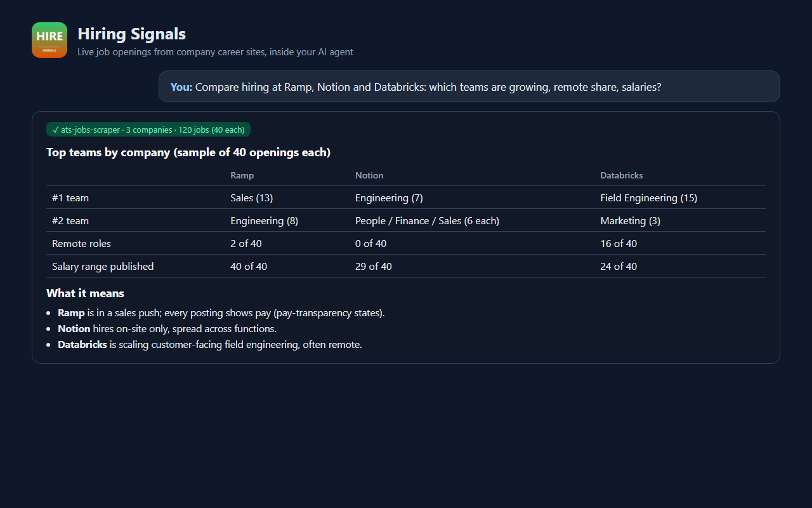Click the "Hiring Signals" title
The image size is (812, 508).
point(132,34)
